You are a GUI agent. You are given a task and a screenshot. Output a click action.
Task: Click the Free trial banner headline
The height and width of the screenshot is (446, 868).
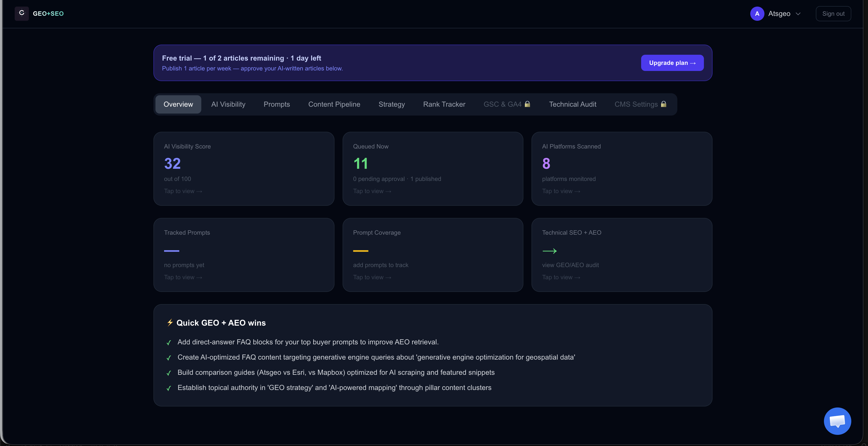(x=241, y=58)
